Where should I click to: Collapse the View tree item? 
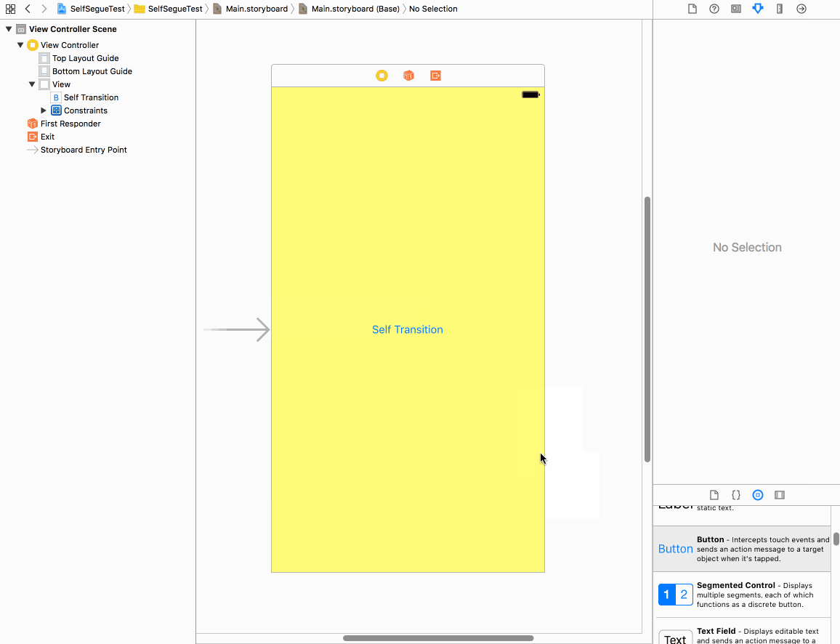(31, 84)
